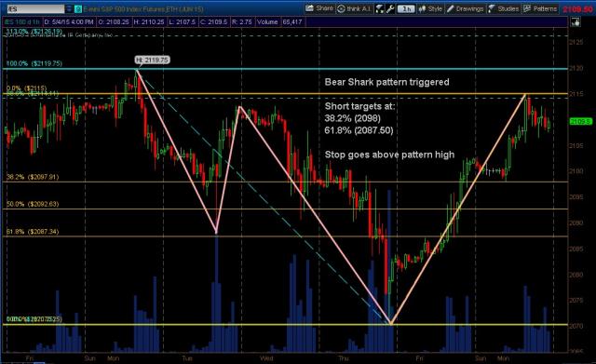The width and height of the screenshot is (596, 364).
Task: Open the Drawings menu
Action: (465, 8)
